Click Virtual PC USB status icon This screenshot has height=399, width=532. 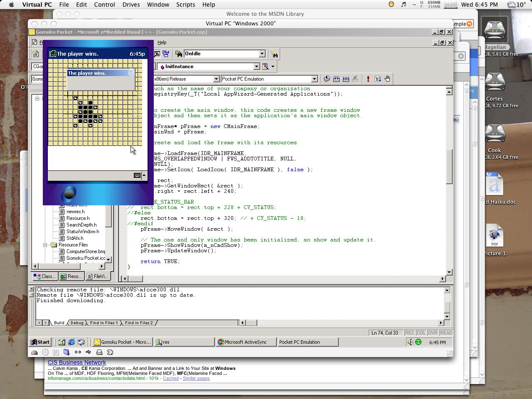click(x=88, y=352)
